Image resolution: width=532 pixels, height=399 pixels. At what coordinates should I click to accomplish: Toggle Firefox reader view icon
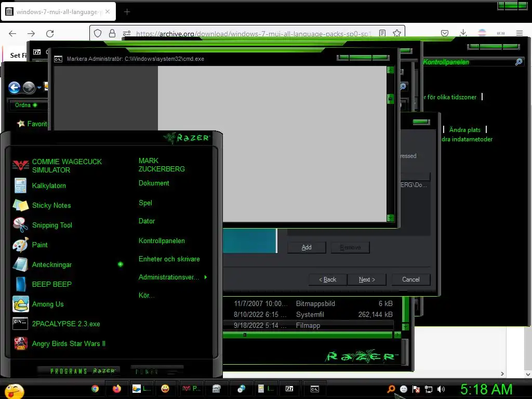382,33
